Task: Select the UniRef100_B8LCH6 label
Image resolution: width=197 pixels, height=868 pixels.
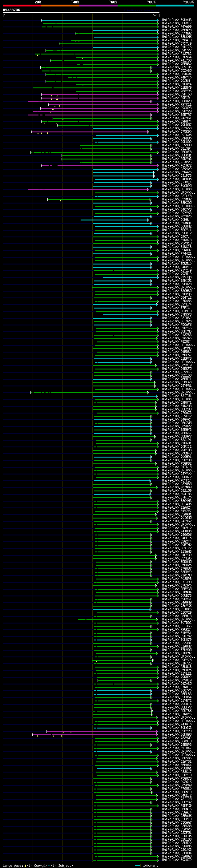Action: (176, 37)
